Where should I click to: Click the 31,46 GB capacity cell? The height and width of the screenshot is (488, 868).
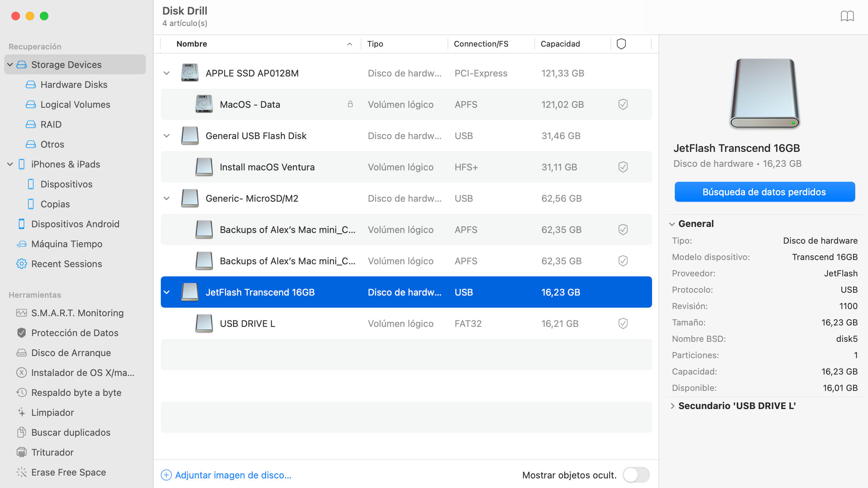(561, 136)
